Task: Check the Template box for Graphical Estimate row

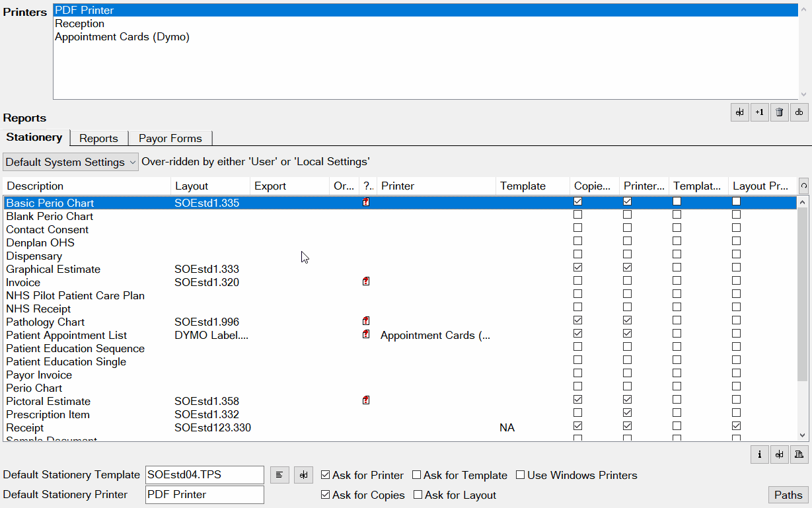Action: point(676,268)
